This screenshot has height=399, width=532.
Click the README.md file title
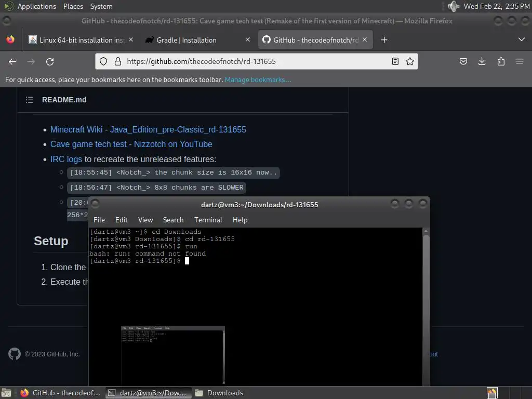pos(64,100)
